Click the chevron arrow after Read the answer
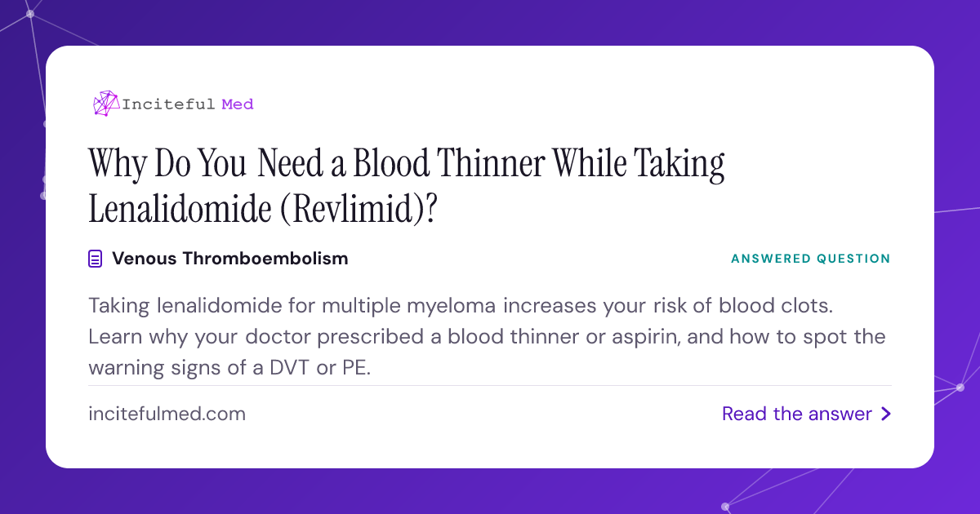Screen dimensions: 980x514 [886, 414]
